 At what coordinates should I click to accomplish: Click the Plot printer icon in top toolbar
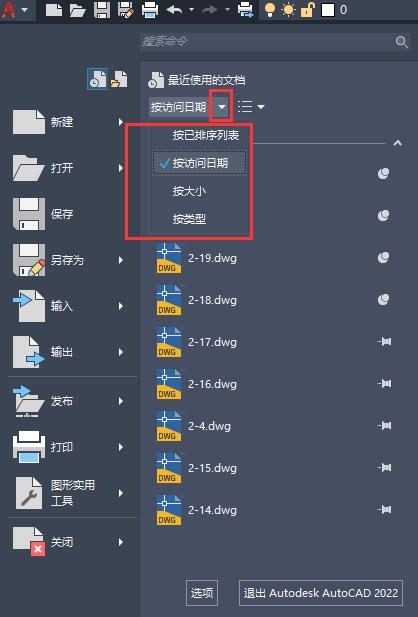click(x=150, y=9)
